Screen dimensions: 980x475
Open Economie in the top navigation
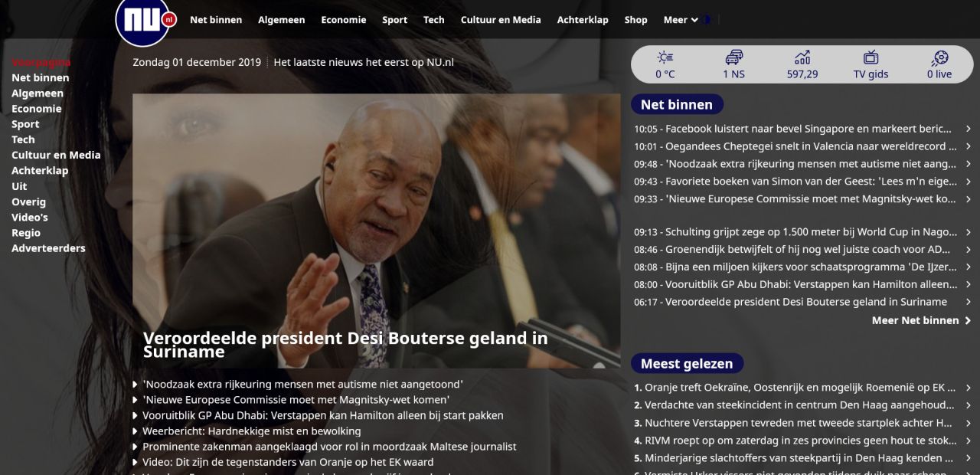[x=344, y=20]
